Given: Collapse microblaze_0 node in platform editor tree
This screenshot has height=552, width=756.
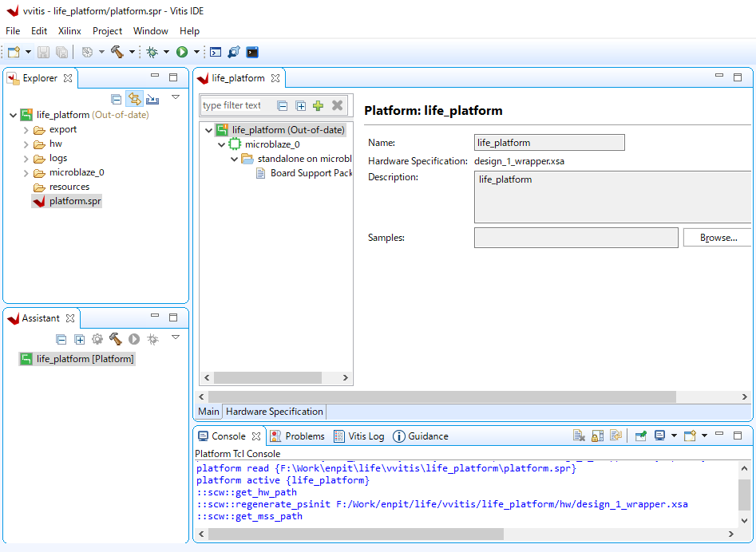Looking at the screenshot, I should pos(221,144).
